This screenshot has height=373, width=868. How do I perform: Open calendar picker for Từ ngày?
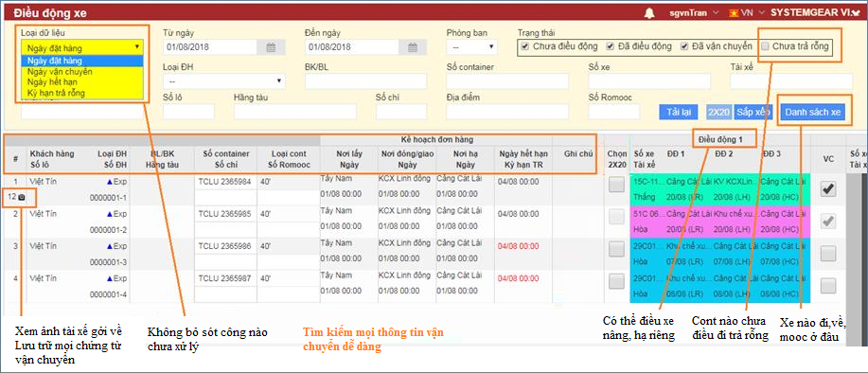click(271, 47)
